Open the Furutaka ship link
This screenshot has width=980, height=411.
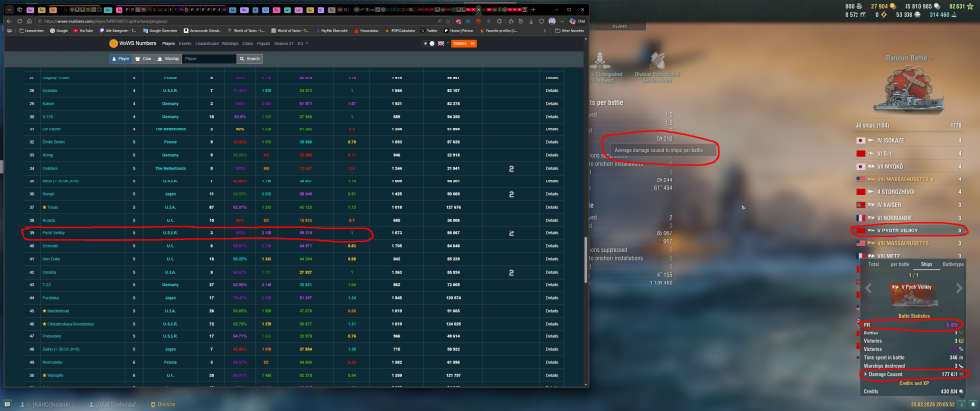(x=50, y=298)
